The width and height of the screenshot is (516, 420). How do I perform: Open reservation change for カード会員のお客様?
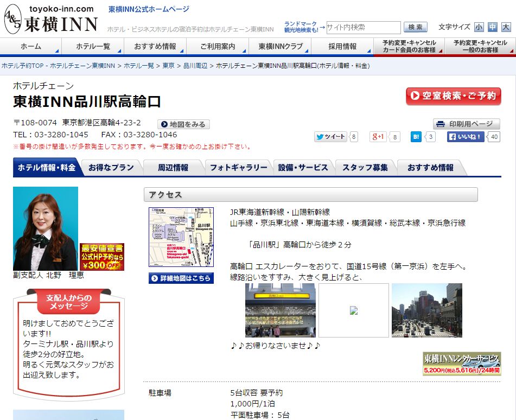409,47
